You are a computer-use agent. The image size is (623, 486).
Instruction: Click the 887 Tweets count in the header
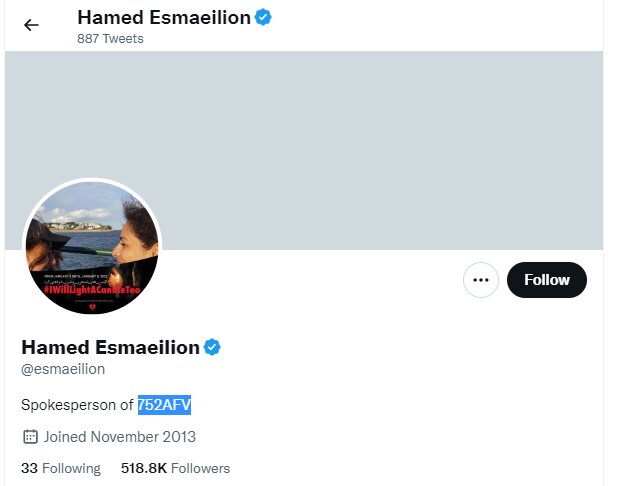(x=110, y=39)
